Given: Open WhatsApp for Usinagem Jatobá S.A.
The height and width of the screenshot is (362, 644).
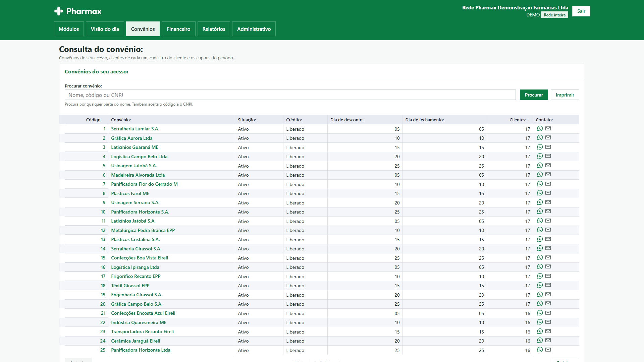Looking at the screenshot, I should click(540, 166).
